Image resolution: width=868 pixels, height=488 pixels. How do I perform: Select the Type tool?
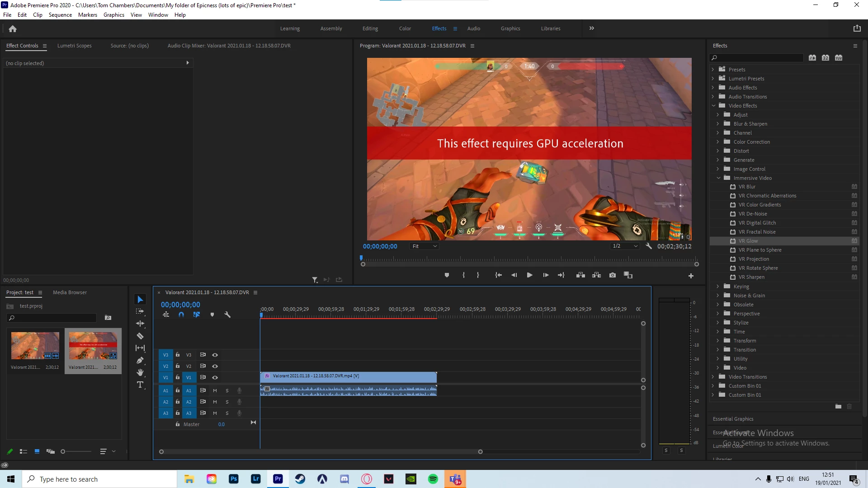pyautogui.click(x=140, y=385)
